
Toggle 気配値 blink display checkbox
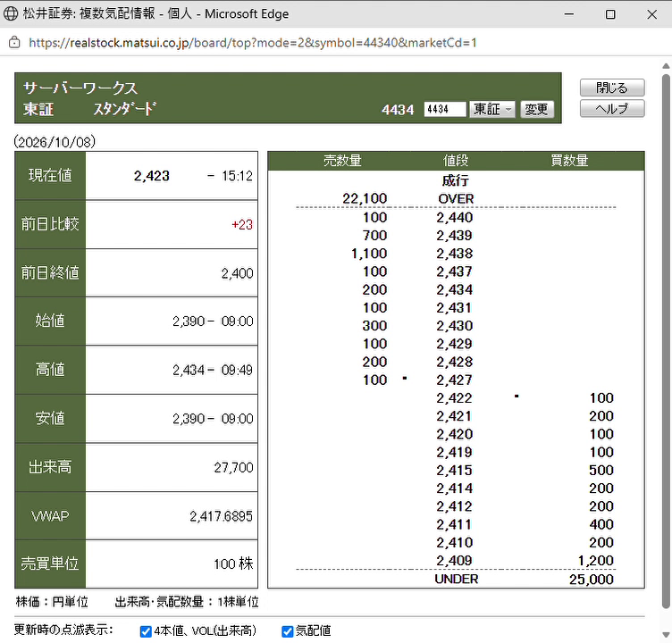(287, 631)
